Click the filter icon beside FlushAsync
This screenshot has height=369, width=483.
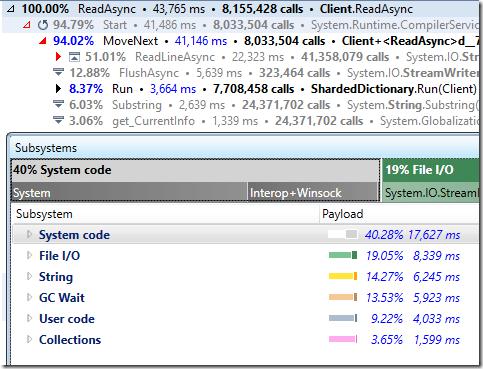click(x=58, y=72)
